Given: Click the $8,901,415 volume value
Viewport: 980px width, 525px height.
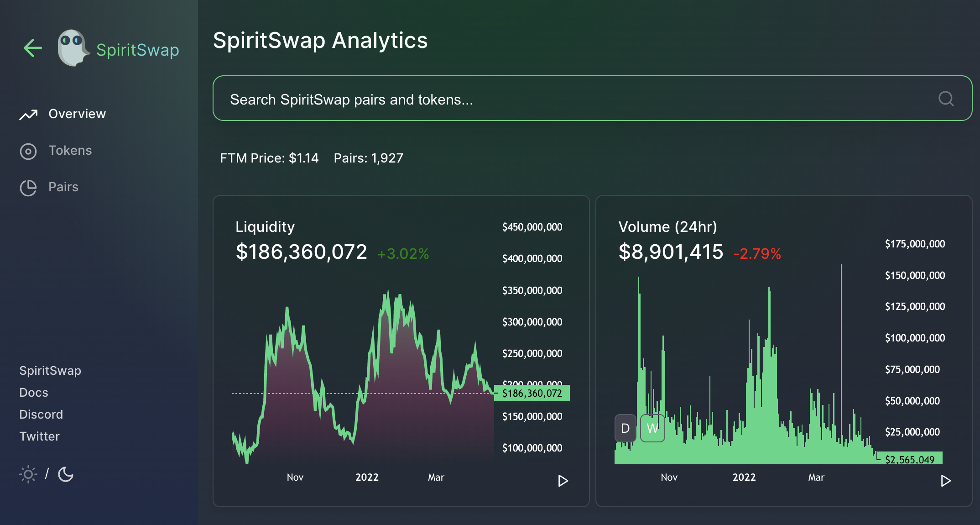Looking at the screenshot, I should pyautogui.click(x=671, y=252).
